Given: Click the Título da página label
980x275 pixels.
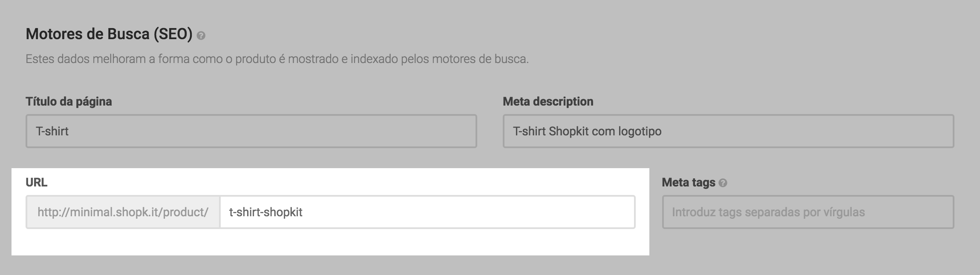Looking at the screenshot, I should (x=69, y=101).
